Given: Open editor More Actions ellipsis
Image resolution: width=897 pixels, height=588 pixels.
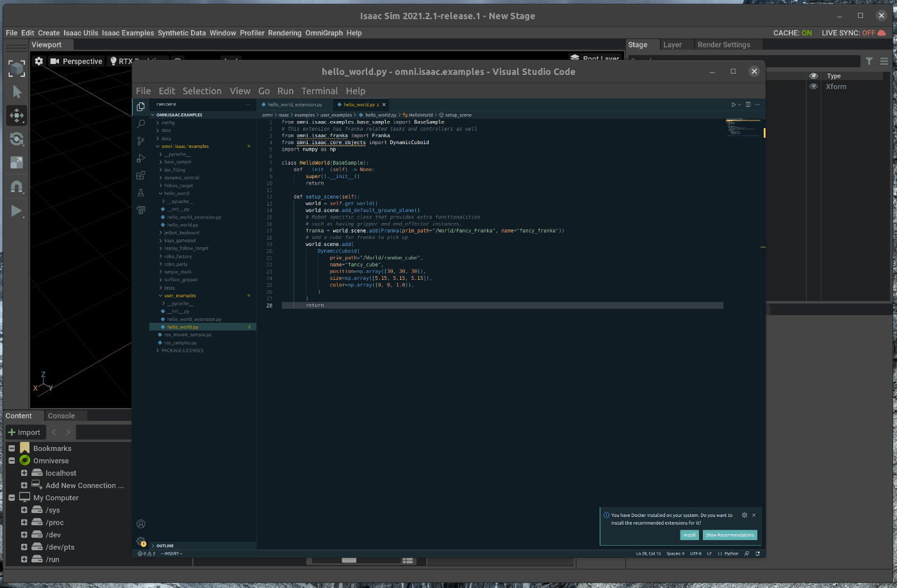Looking at the screenshot, I should (757, 104).
